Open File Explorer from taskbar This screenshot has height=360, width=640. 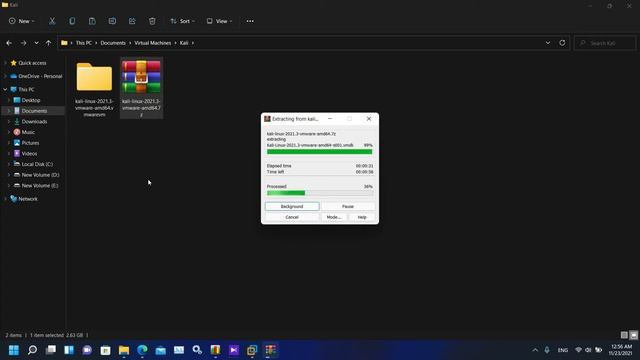[x=124, y=350]
